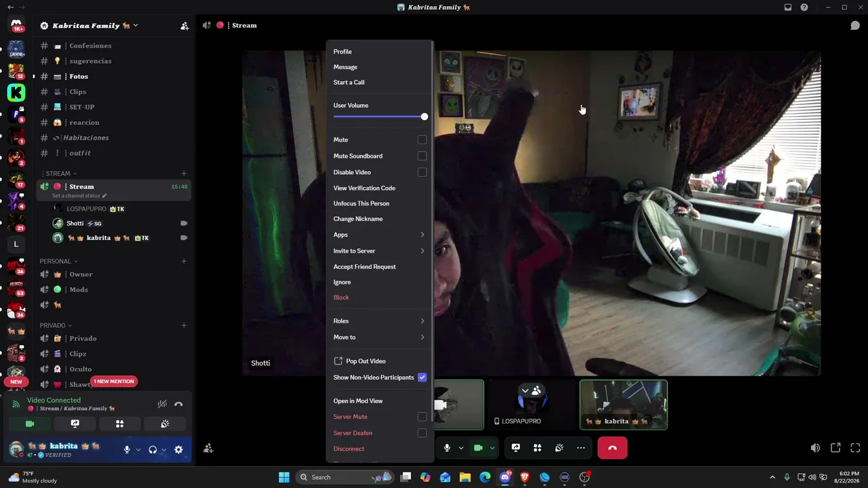
Task: Open the help icon in the title bar
Action: 804,7
